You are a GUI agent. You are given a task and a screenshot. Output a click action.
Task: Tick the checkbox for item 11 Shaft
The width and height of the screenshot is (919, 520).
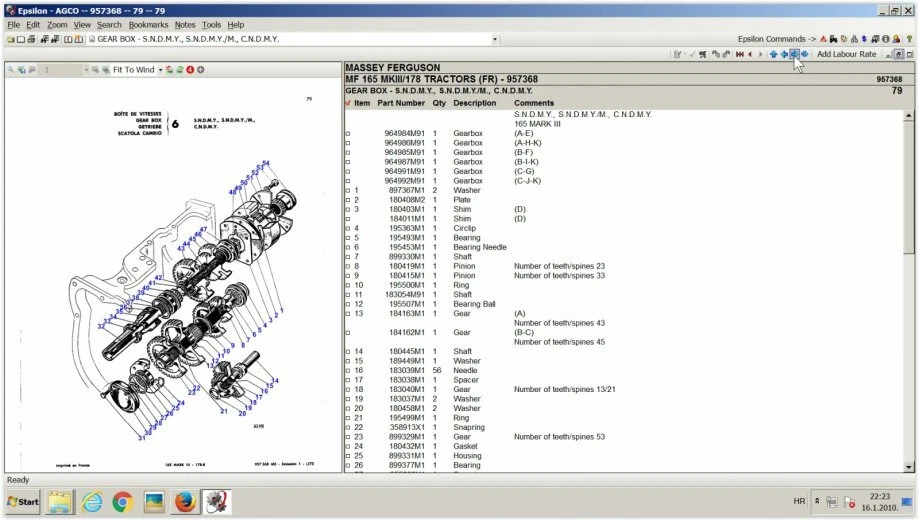coord(348,295)
